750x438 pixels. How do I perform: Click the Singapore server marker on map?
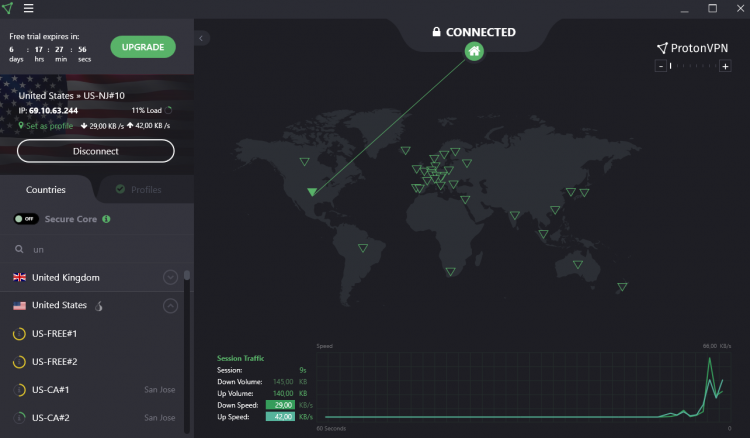tap(543, 234)
